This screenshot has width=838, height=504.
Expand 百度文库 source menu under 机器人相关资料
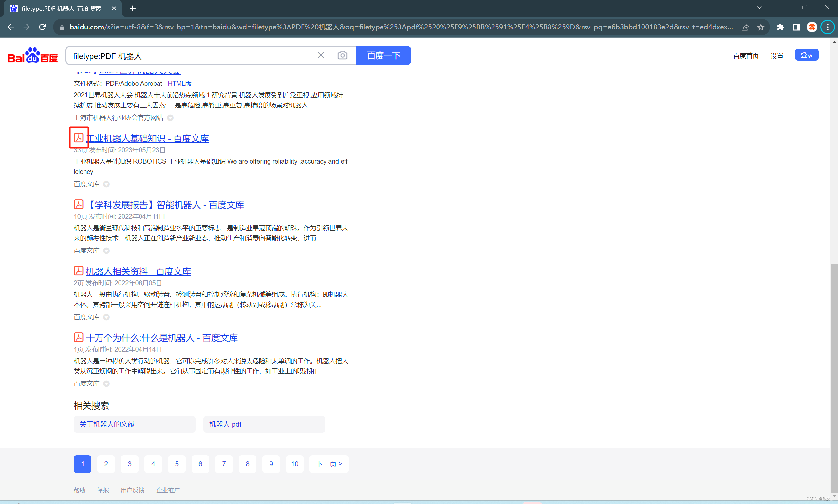click(106, 317)
